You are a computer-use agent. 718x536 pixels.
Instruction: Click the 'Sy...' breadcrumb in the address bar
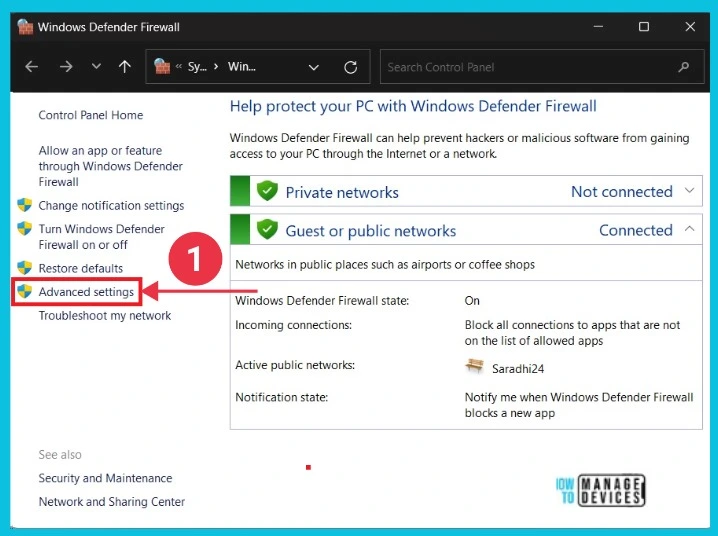pos(197,67)
